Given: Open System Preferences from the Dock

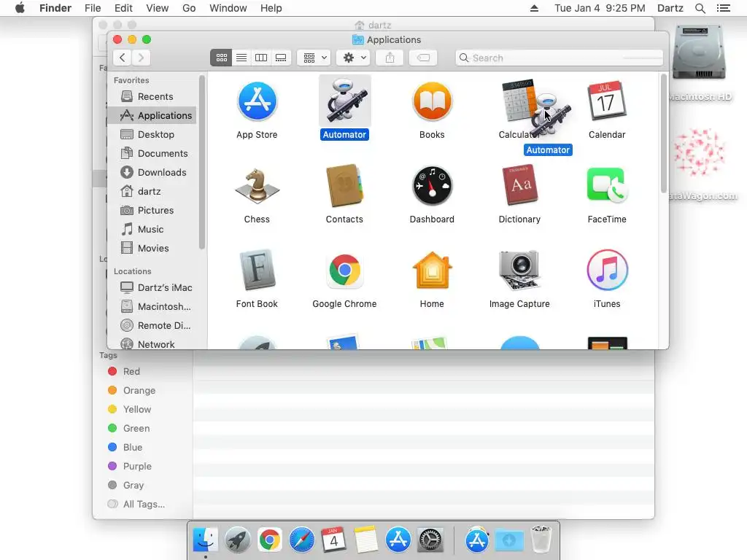Looking at the screenshot, I should tap(430, 540).
